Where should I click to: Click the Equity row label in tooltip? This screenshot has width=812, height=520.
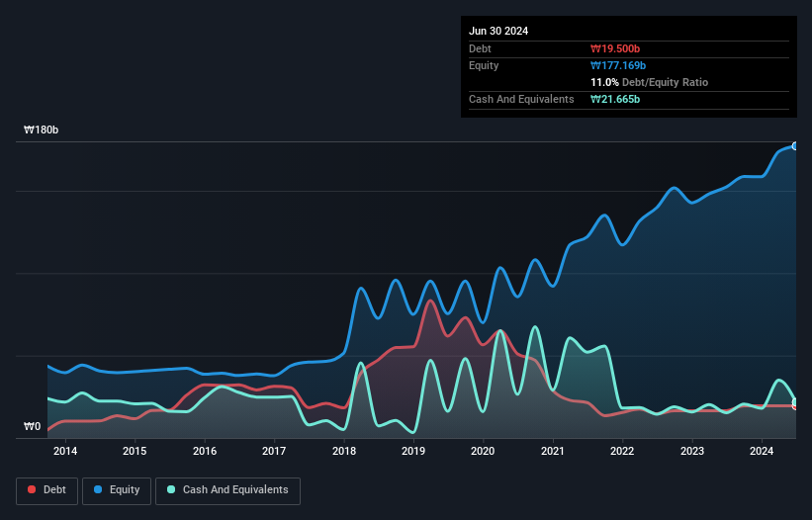click(x=484, y=65)
